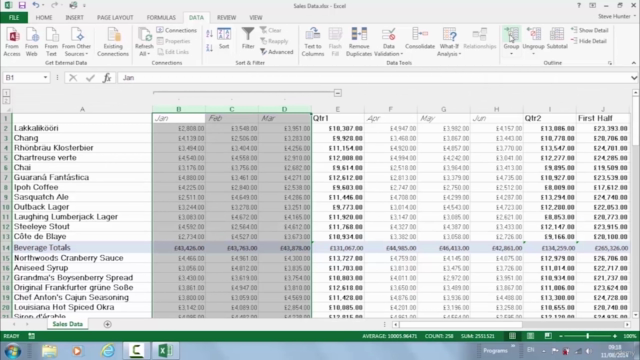
Task: Toggle the Filter funnel
Action: tap(248, 38)
